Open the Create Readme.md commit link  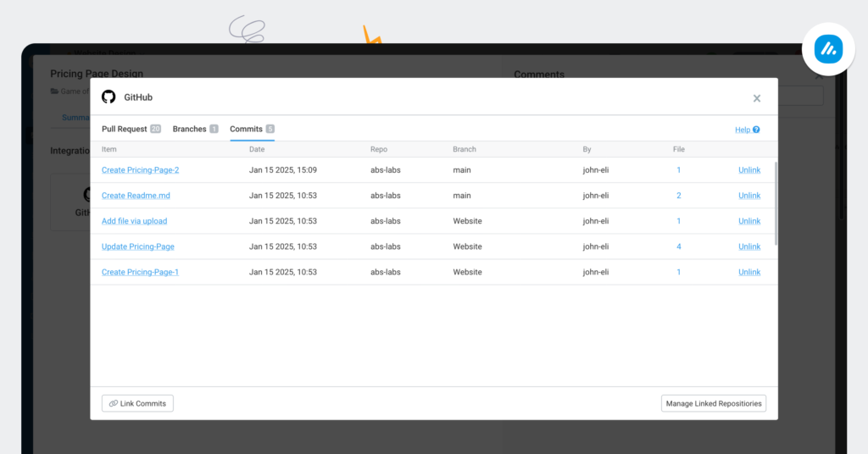pyautogui.click(x=136, y=196)
